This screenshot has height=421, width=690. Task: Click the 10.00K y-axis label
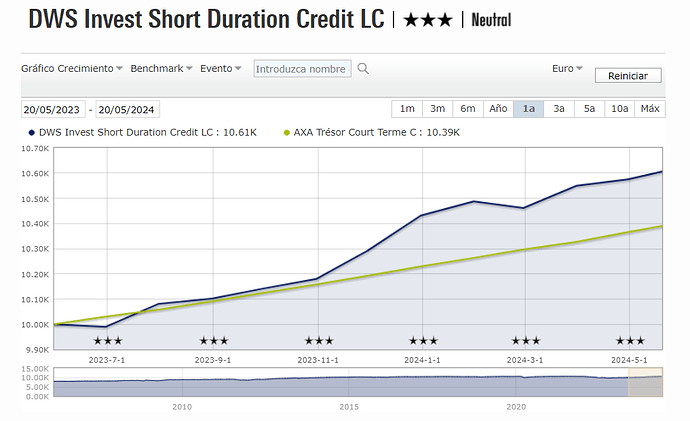[x=35, y=325]
